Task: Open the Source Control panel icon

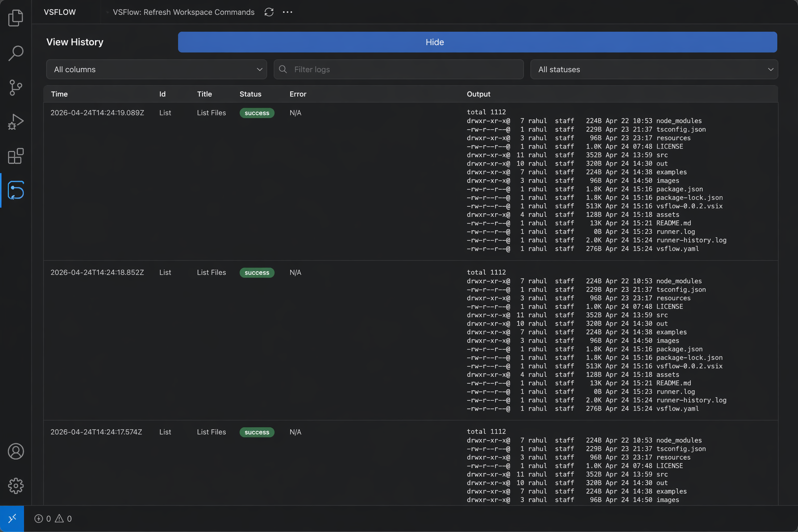Action: pos(16,87)
